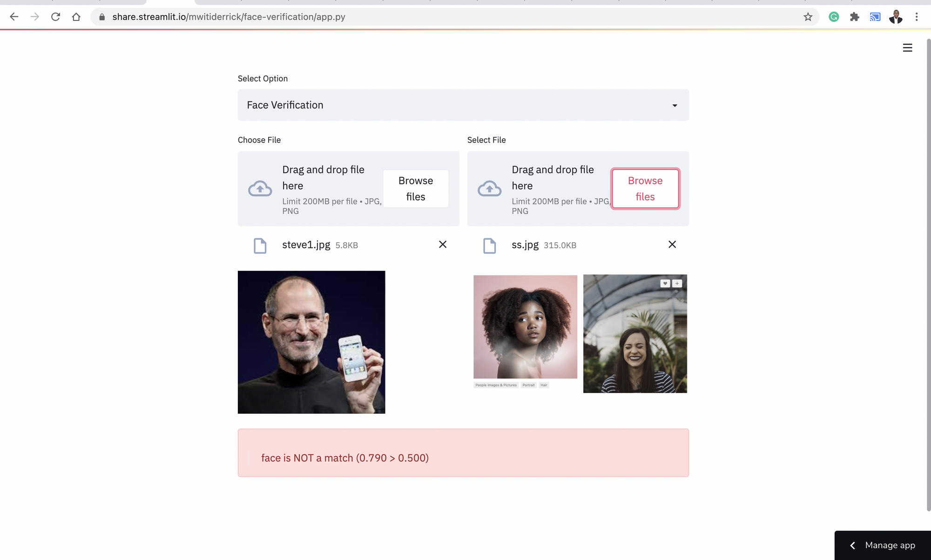The height and width of the screenshot is (560, 931).
Task: Bookmark this page with star icon
Action: coord(808,17)
